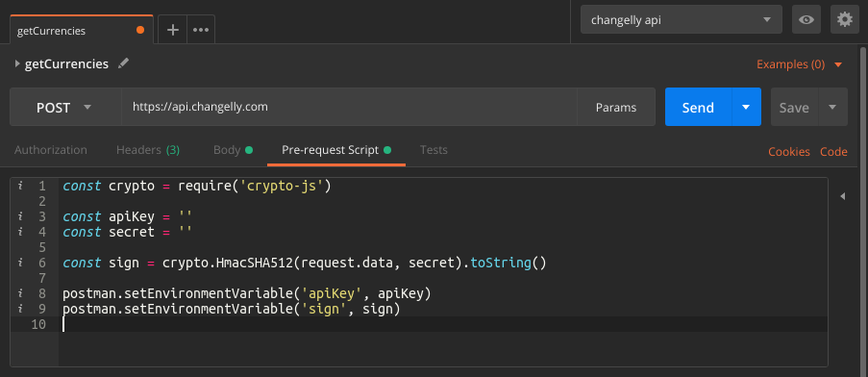868x377 pixels.
Task: Switch to the Headers (3) tab
Action: 148,150
